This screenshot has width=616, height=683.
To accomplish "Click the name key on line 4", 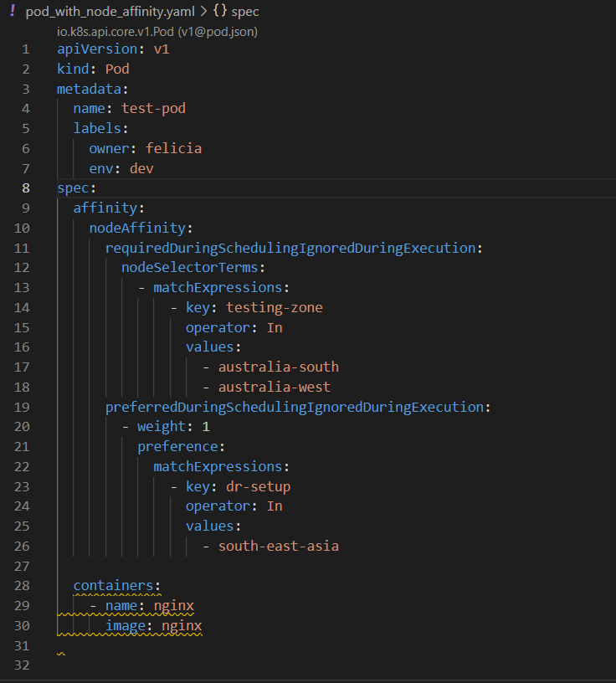I will [x=90, y=109].
